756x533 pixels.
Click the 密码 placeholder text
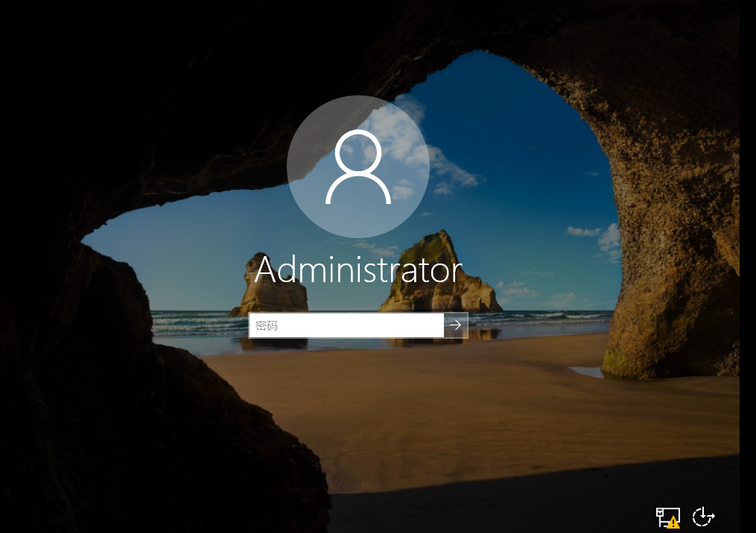click(266, 325)
